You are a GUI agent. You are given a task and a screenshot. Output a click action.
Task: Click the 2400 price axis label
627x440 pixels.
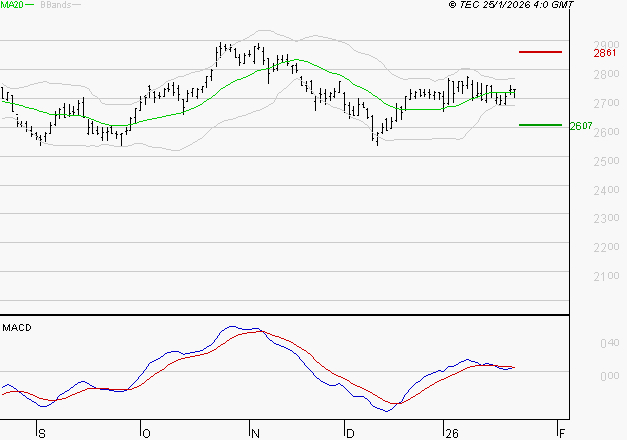(x=606, y=190)
